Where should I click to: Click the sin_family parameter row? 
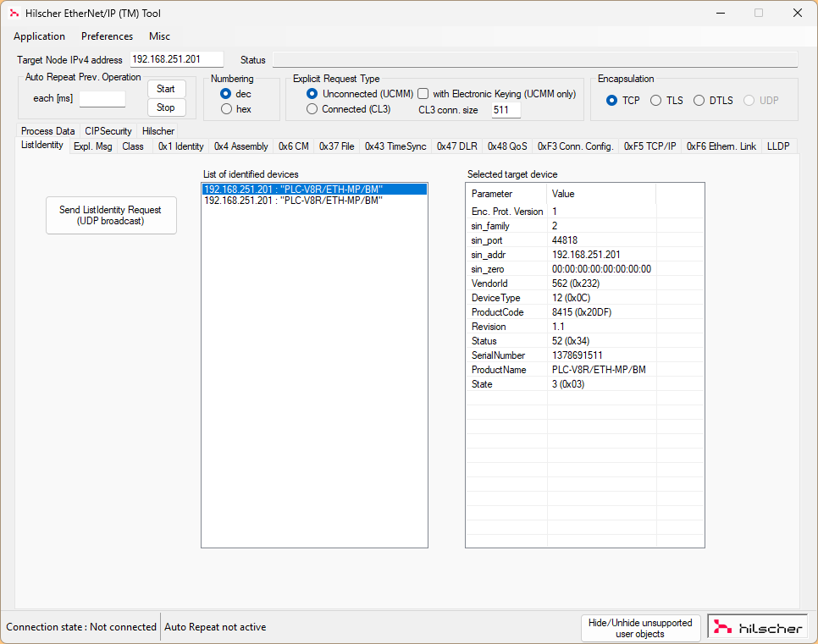[585, 226]
